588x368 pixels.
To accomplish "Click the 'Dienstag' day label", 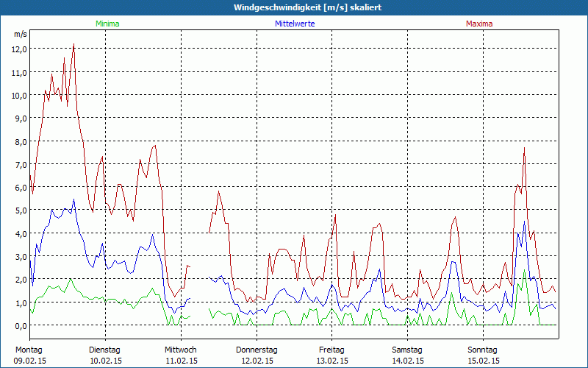I will (104, 350).
